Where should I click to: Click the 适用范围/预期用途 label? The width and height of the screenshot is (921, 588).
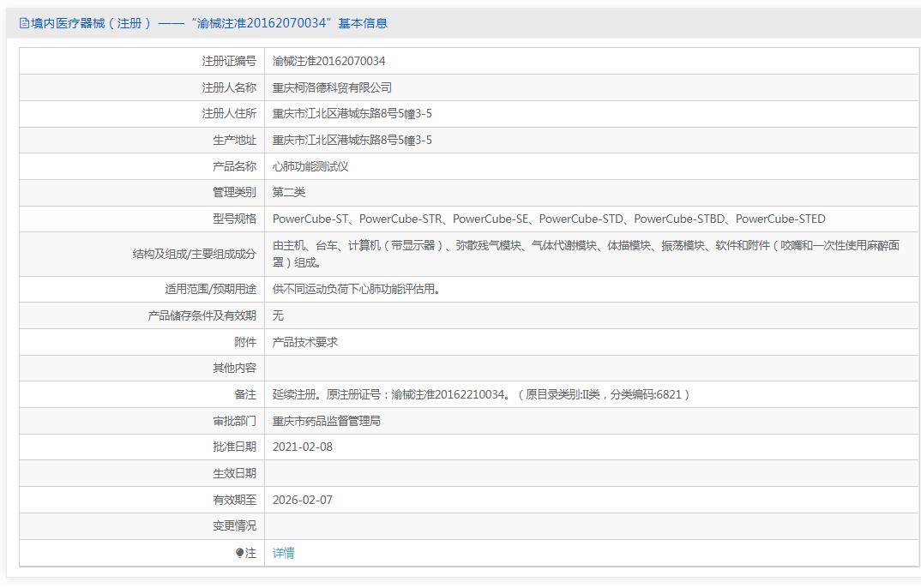pyautogui.click(x=210, y=290)
